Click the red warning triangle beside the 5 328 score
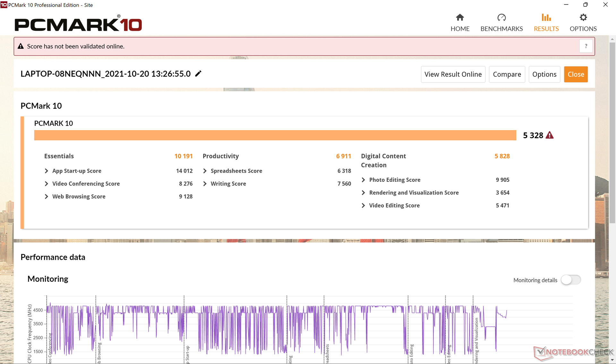Image resolution: width=616 pixels, height=364 pixels. pos(550,135)
